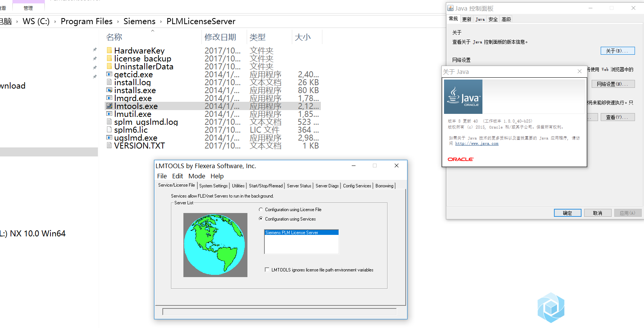This screenshot has width=644, height=328.
Task: Sort files by the 类型 column header
Action: [258, 37]
